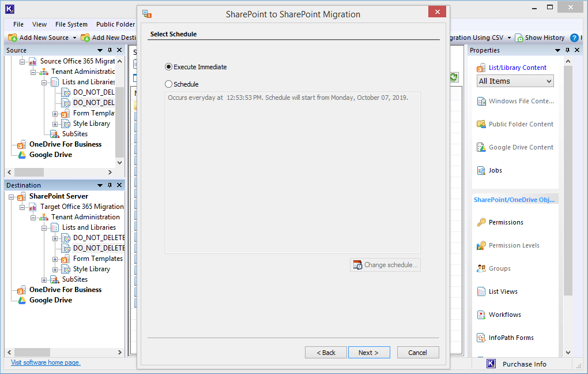Expand the source Form Templates node
Image resolution: width=588 pixels, height=374 pixels.
point(55,114)
